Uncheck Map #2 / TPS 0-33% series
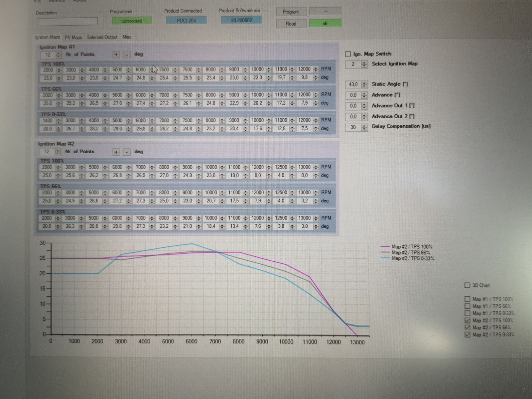Screen dimensions: 532x399 pos(467,334)
